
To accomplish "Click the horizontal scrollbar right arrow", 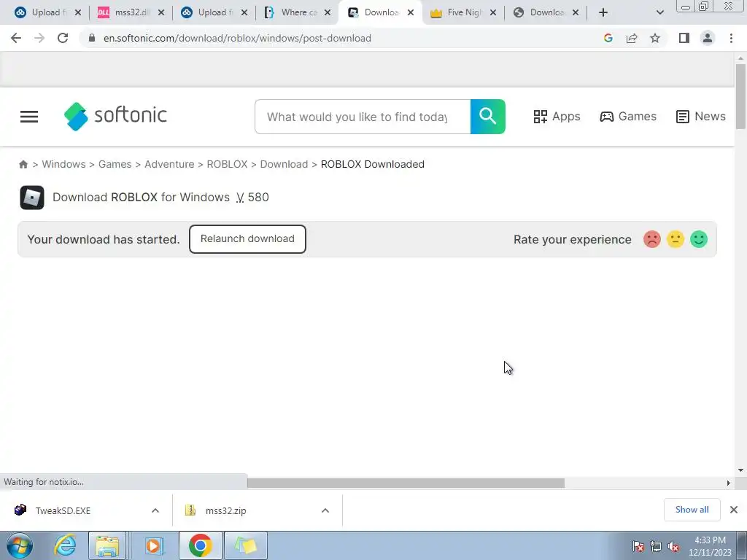I will click(x=728, y=483).
